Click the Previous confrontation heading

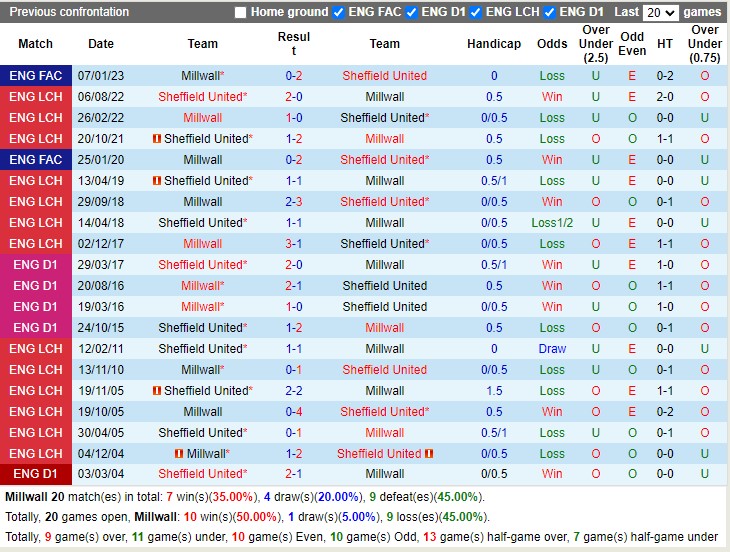tap(69, 12)
